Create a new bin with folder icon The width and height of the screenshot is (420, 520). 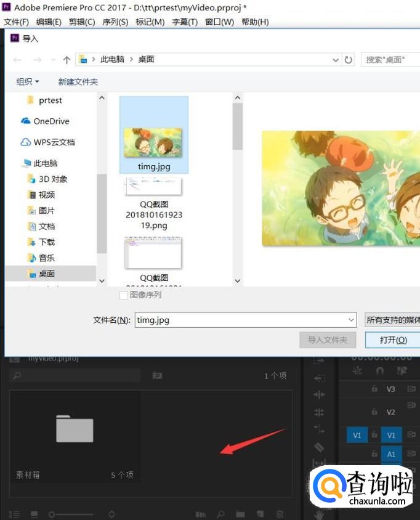pos(240,514)
